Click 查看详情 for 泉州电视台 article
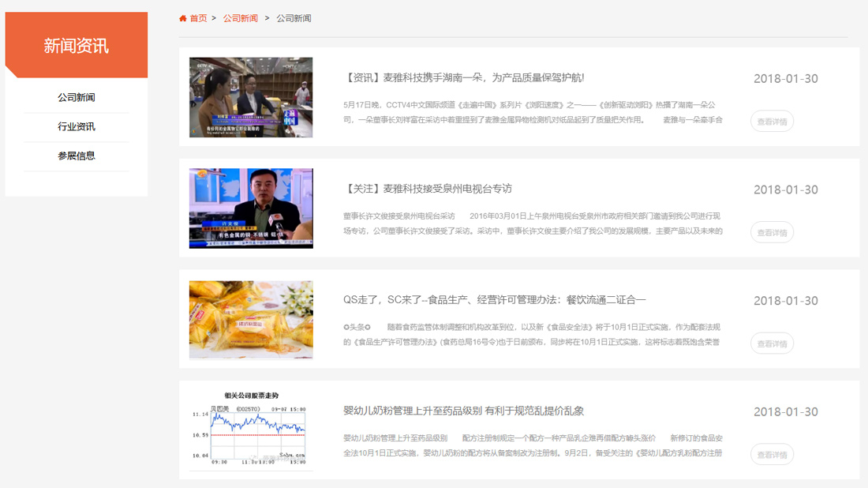Image resolution: width=868 pixels, height=488 pixels. click(x=772, y=233)
